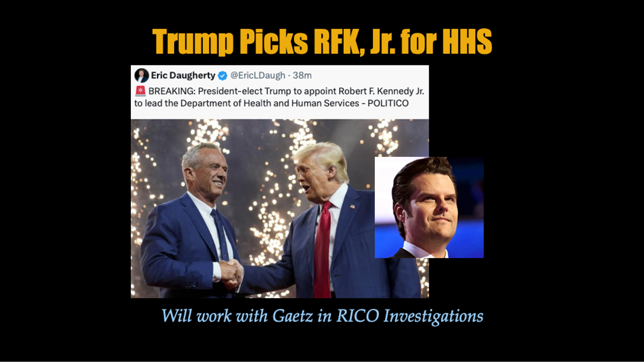Open the embedded handshake tweet photo
The height and width of the screenshot is (362, 644).
[x=280, y=209]
